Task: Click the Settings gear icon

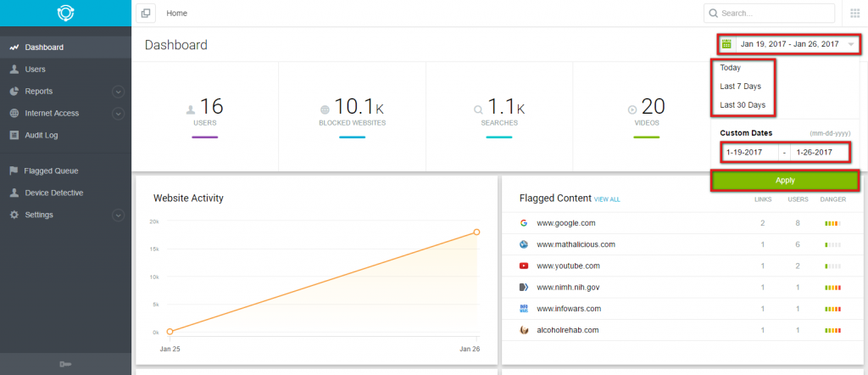Action: (14, 215)
